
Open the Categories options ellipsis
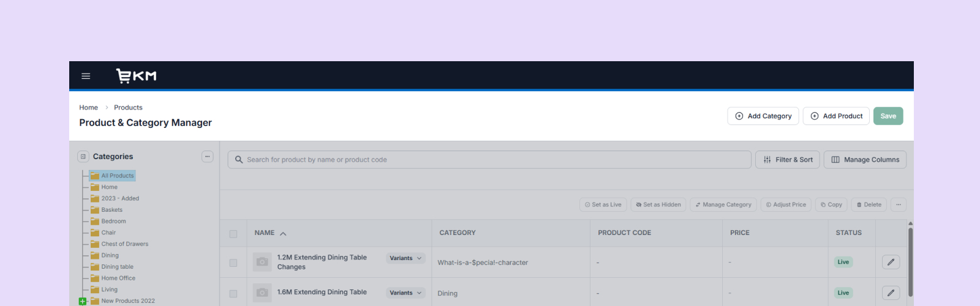[x=208, y=157]
